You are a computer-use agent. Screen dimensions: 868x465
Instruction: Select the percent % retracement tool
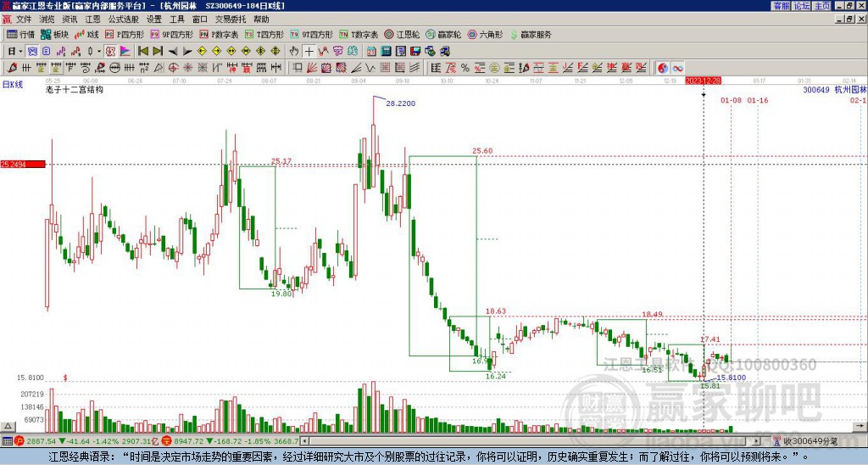point(465,68)
